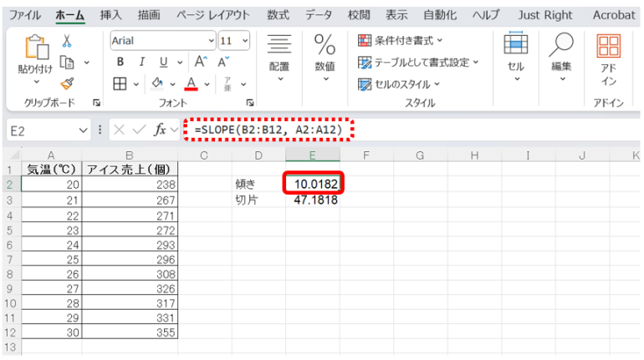Click header cell 気温(℃)
The width and height of the screenshot is (644, 360).
click(x=51, y=170)
